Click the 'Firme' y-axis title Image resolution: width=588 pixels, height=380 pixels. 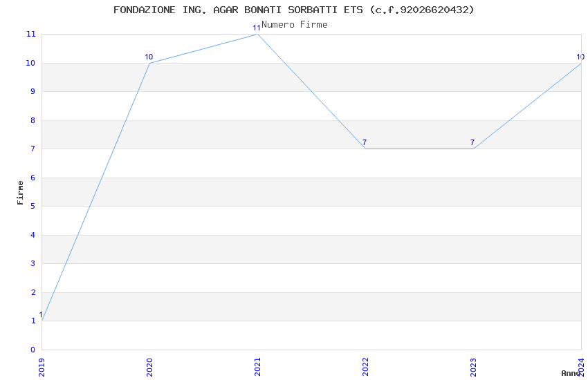(20, 193)
